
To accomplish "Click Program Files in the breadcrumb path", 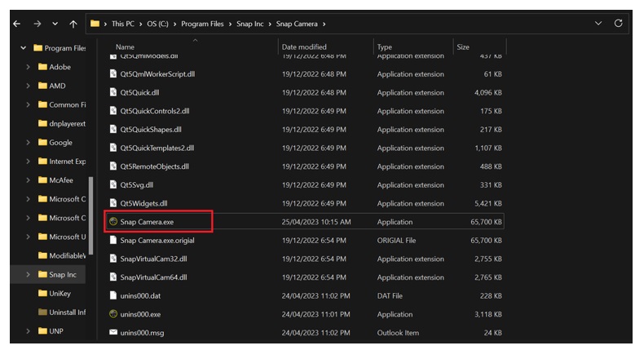I will tap(204, 24).
